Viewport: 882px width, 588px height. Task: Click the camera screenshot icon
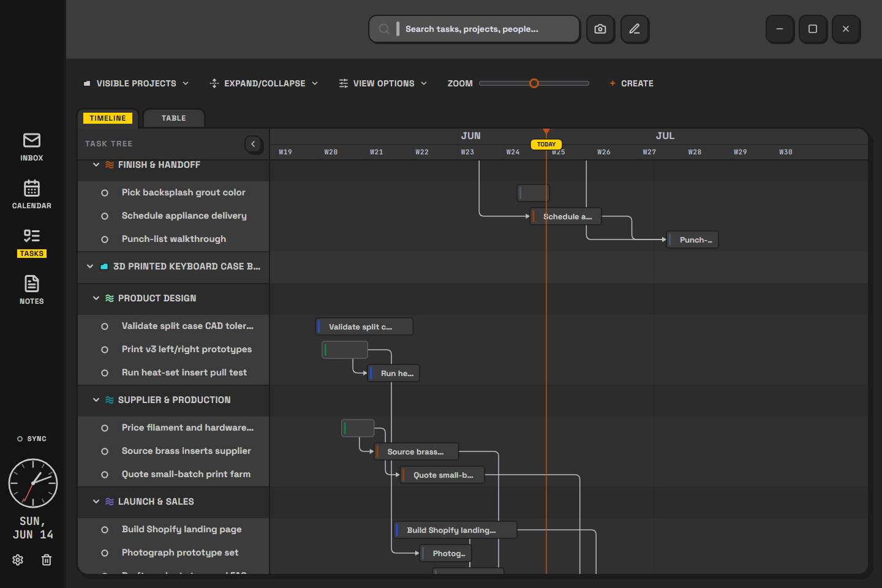(x=600, y=29)
